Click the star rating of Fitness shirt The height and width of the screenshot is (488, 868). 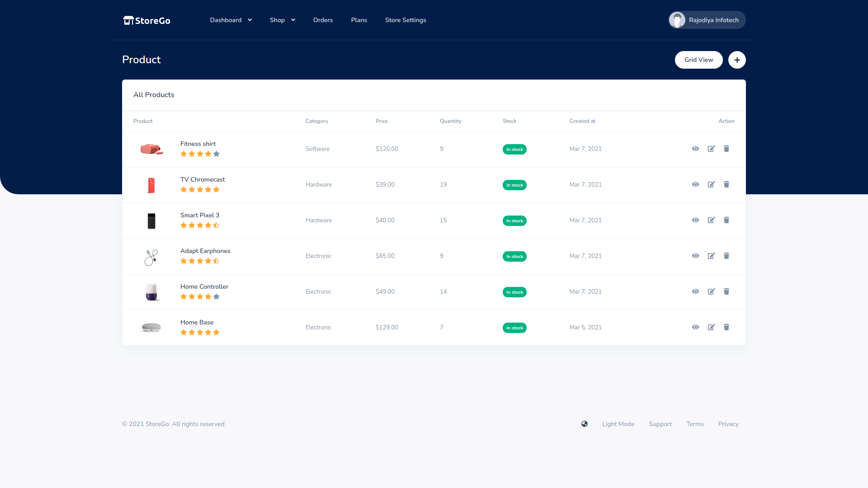(x=200, y=154)
